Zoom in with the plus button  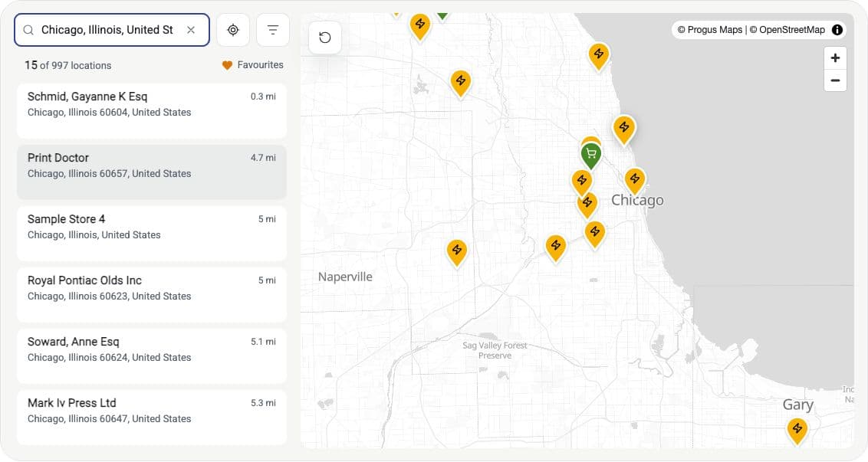point(835,57)
